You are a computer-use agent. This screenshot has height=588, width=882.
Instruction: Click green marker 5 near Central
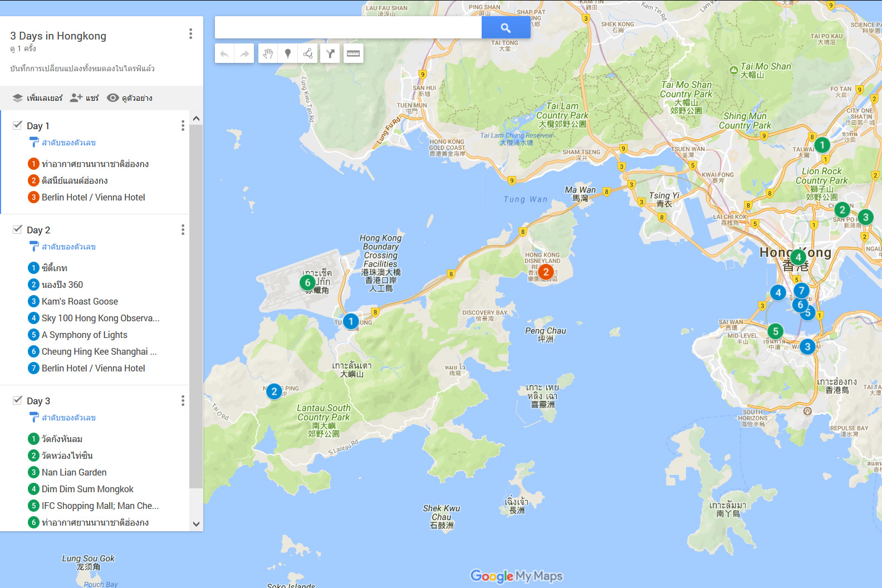pos(775,331)
